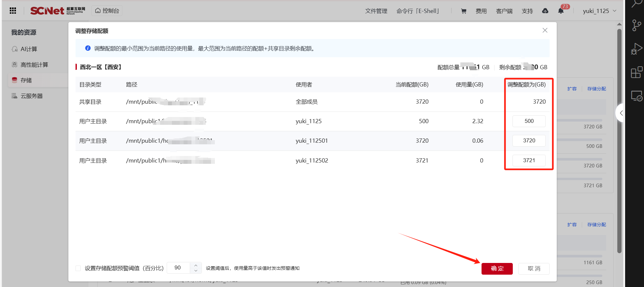Decrease threshold percentage with down arrow
This screenshot has width=644, height=287.
(x=196, y=270)
